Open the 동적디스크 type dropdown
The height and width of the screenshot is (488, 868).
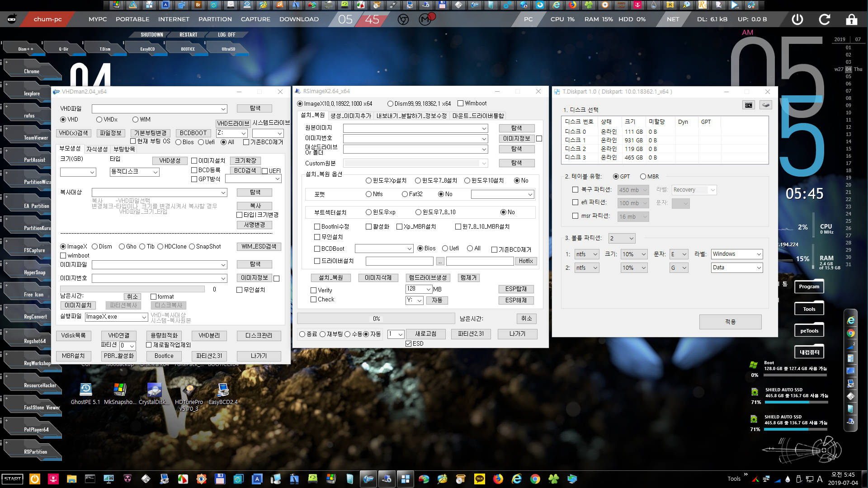[155, 172]
